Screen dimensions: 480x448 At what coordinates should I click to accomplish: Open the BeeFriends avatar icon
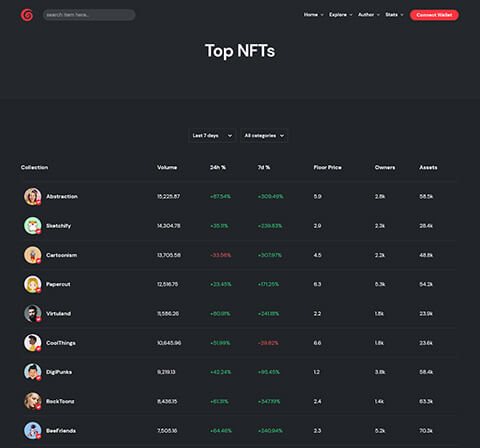click(x=33, y=430)
